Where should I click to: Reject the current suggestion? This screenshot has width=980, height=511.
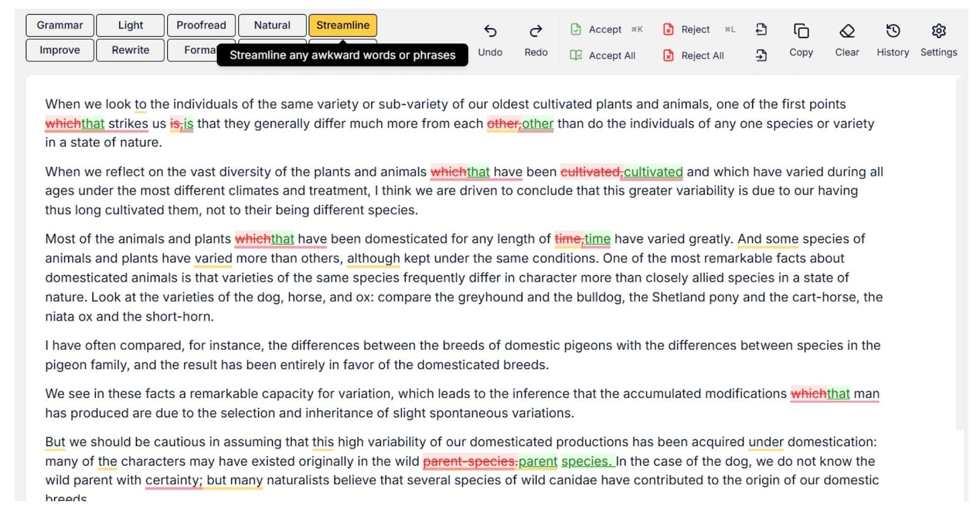tap(695, 29)
